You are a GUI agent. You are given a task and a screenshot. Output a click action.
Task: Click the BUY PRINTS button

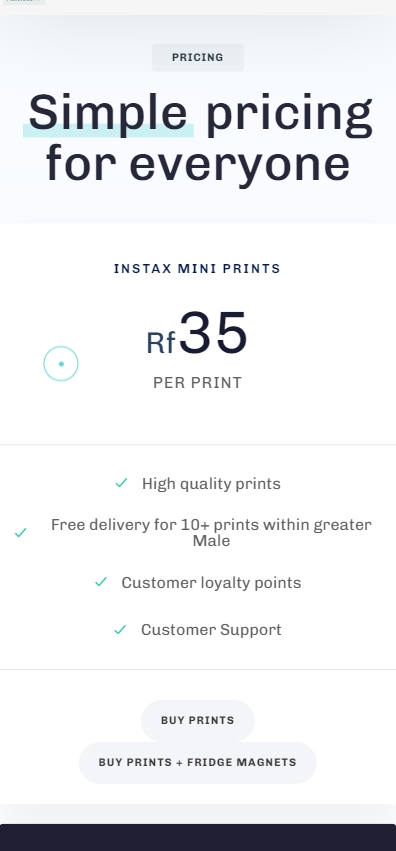click(197, 720)
